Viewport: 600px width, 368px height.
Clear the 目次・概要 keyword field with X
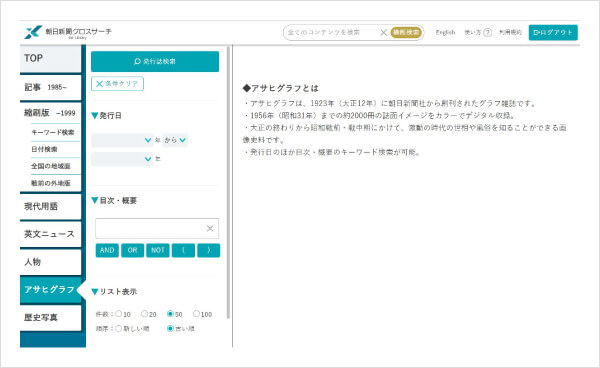point(210,228)
